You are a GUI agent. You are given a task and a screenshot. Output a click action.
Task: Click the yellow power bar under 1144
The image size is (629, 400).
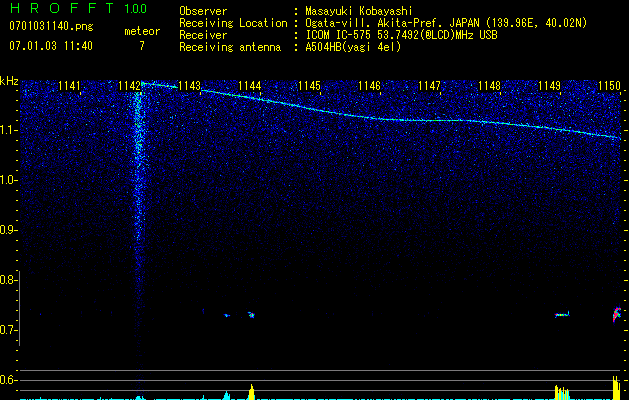[252, 392]
